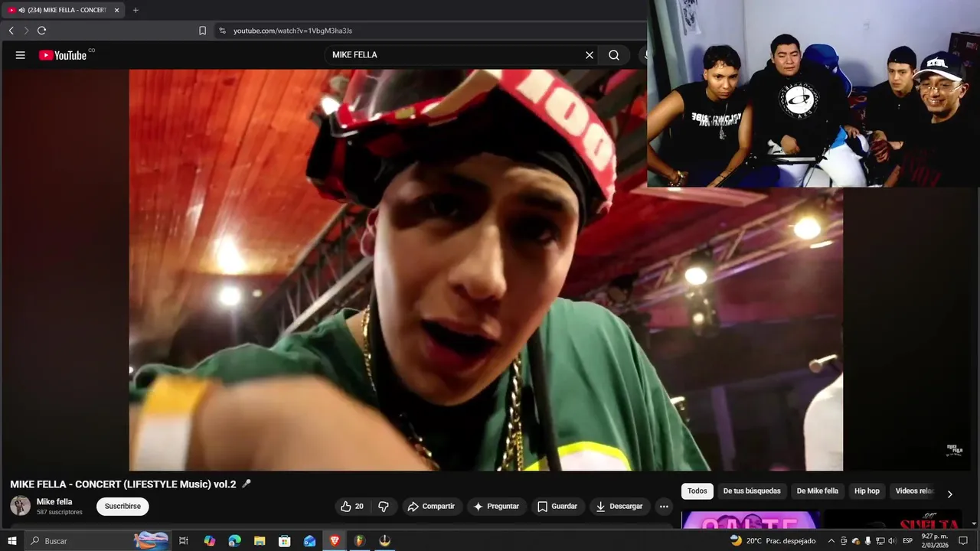Clear the MIKE FELLA search text
The height and width of the screenshot is (551, 980).
tap(590, 55)
